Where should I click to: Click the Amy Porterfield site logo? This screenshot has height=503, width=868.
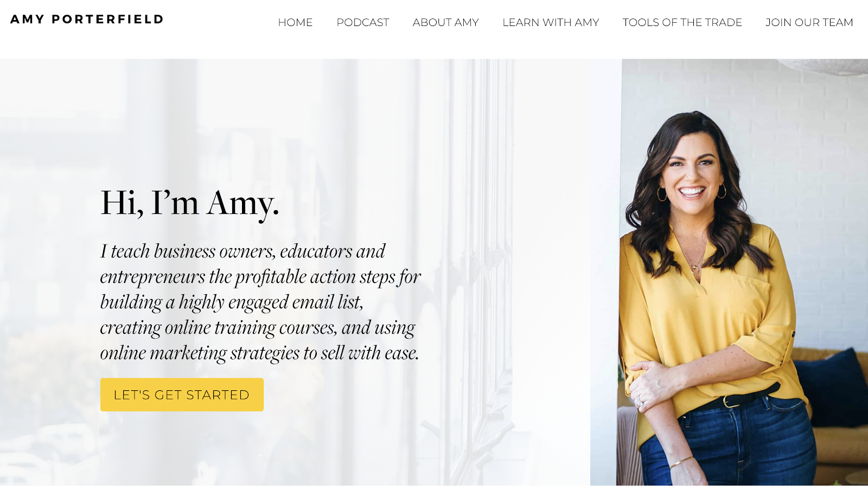87,20
